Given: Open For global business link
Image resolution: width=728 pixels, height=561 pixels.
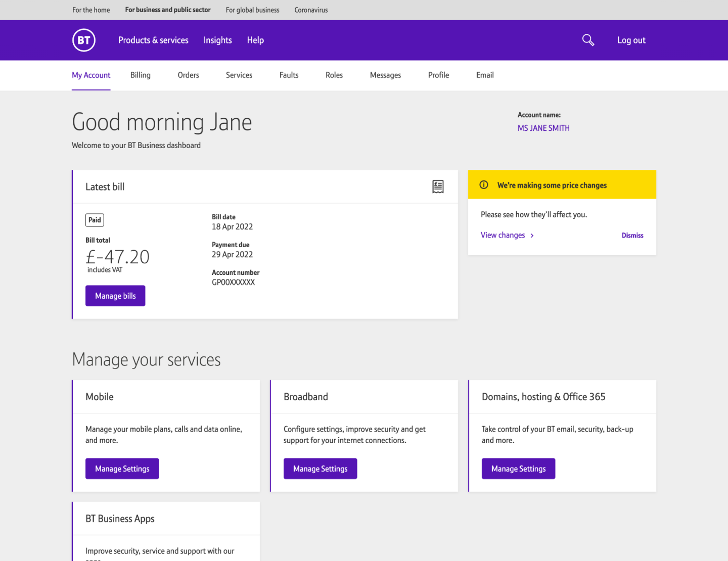Looking at the screenshot, I should tap(252, 10).
